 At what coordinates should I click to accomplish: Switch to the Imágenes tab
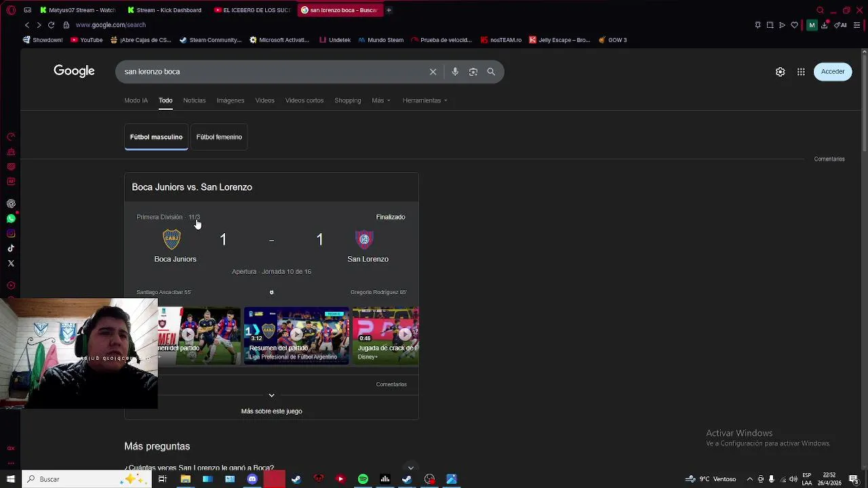point(230,100)
